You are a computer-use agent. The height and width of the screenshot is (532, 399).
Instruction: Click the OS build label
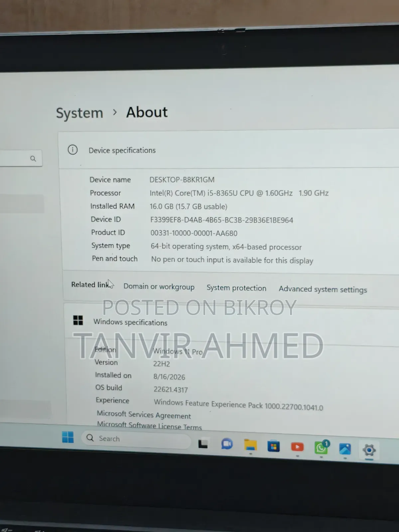pyautogui.click(x=109, y=387)
